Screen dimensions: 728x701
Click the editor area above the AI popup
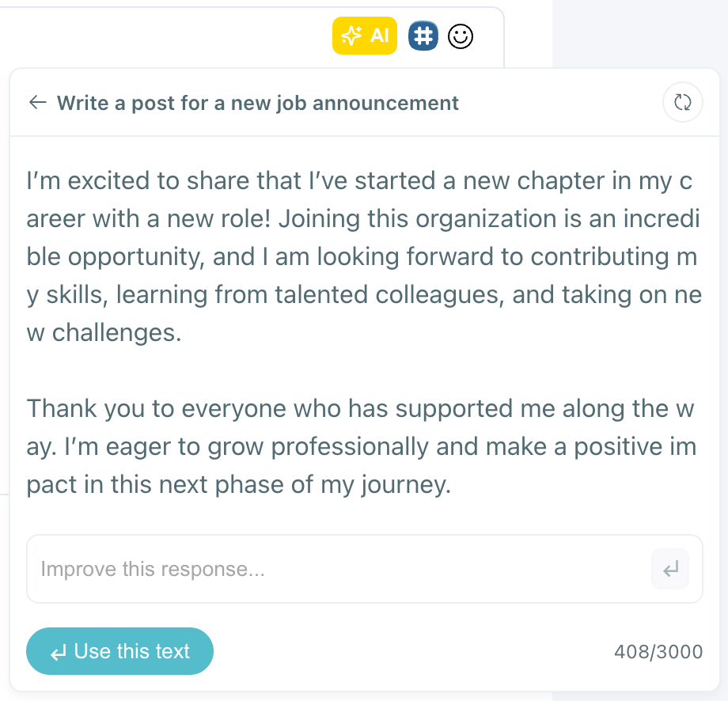coord(158,36)
